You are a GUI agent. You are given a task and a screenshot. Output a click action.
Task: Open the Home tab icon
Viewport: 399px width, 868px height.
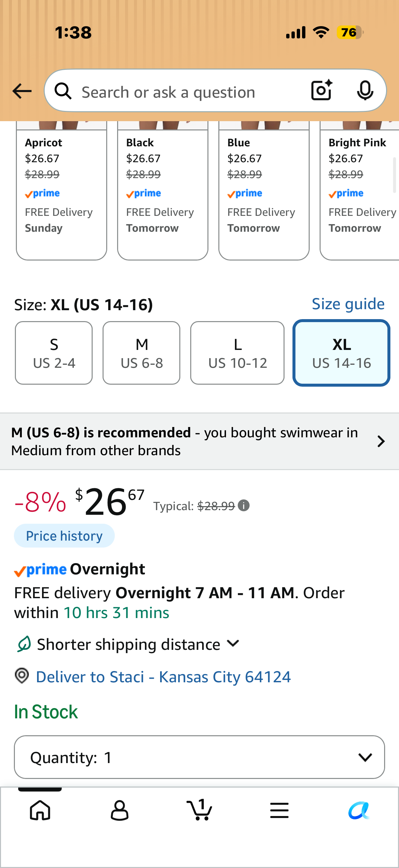(x=40, y=810)
